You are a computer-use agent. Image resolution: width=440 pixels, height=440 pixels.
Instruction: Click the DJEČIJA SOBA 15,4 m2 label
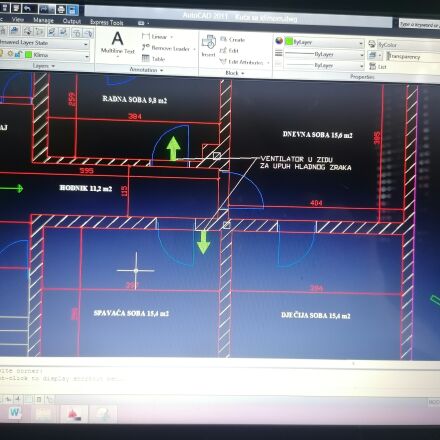point(316,315)
